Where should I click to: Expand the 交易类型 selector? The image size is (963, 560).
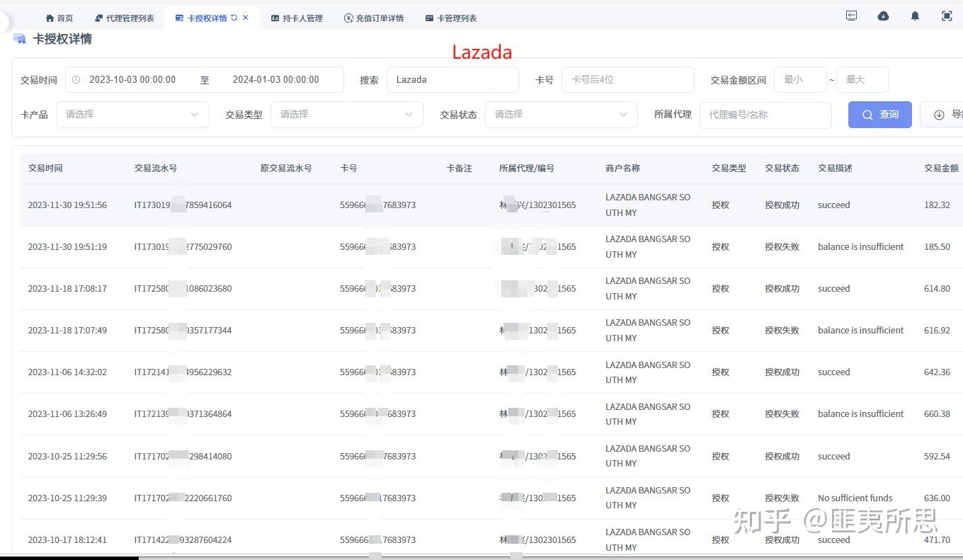[x=346, y=114]
